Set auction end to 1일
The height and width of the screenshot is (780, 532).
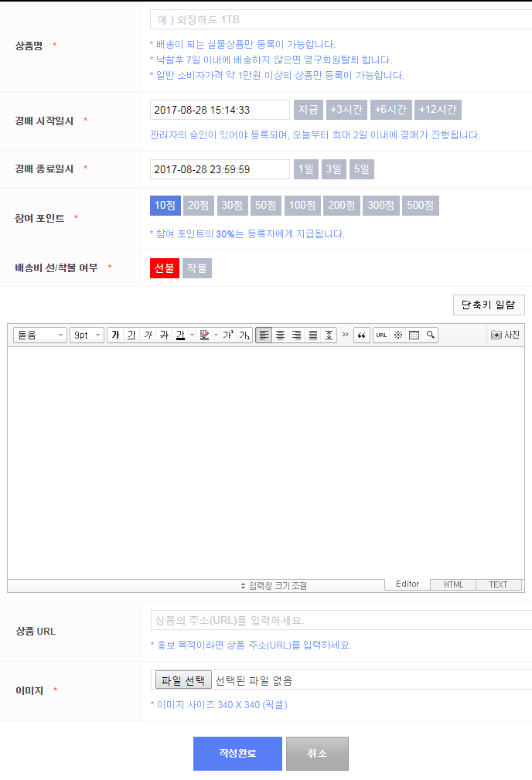coord(306,169)
